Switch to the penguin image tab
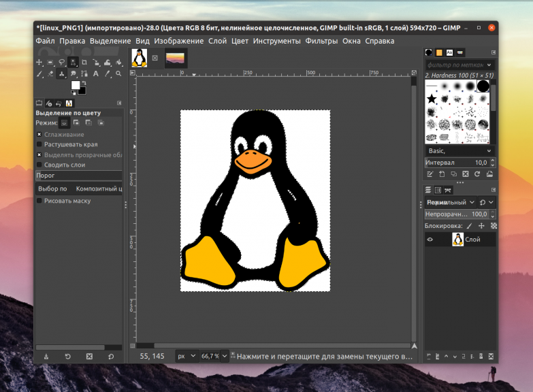The height and width of the screenshot is (392, 533). point(140,58)
